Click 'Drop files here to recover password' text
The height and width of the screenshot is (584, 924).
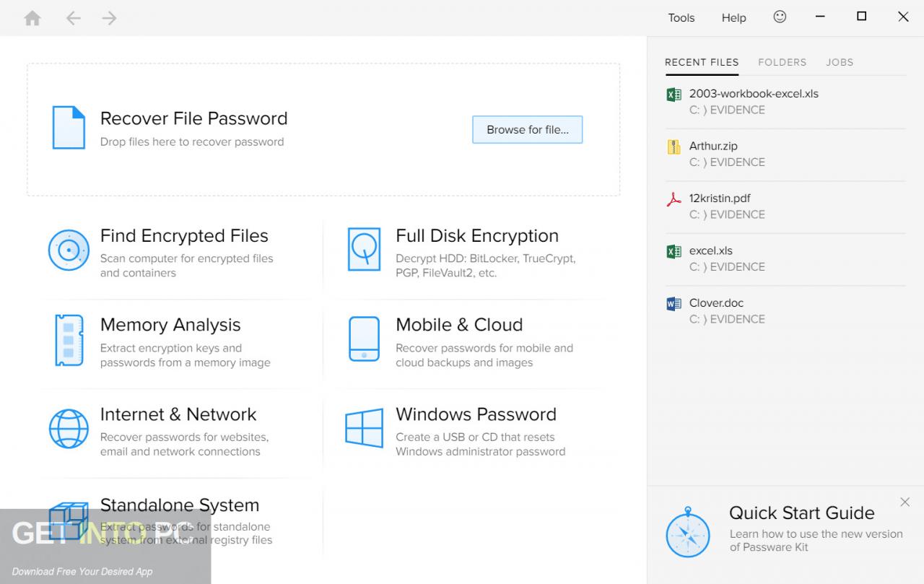(x=192, y=141)
